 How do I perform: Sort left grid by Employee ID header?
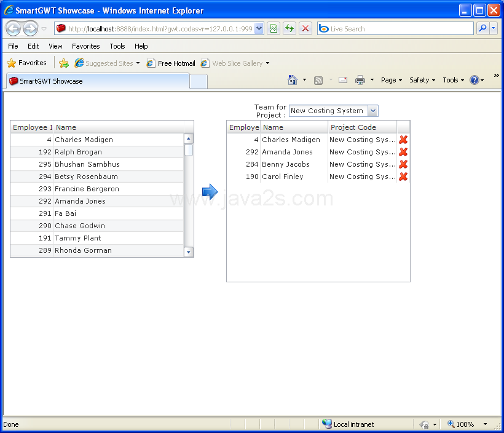coord(32,127)
